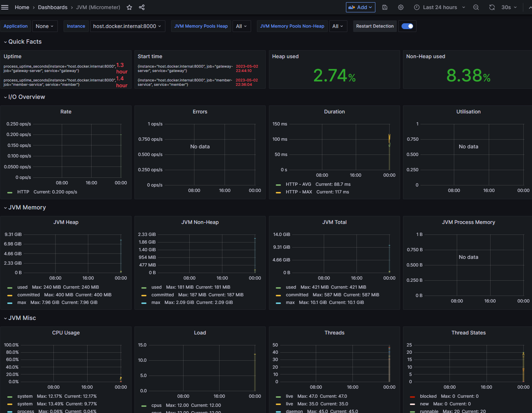The height and width of the screenshot is (413, 532).
Task: Toggle max series in JVM Total legend
Action: click(x=290, y=302)
